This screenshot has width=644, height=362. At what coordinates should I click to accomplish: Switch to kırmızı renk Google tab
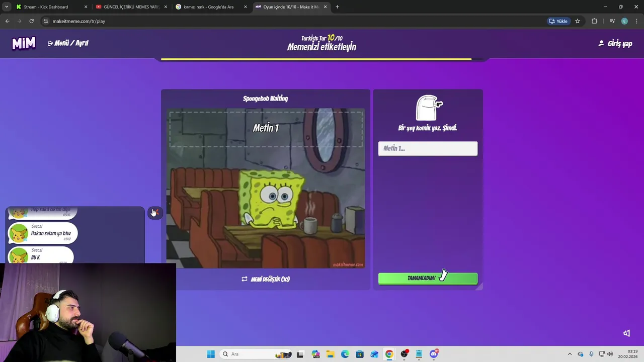tap(210, 7)
